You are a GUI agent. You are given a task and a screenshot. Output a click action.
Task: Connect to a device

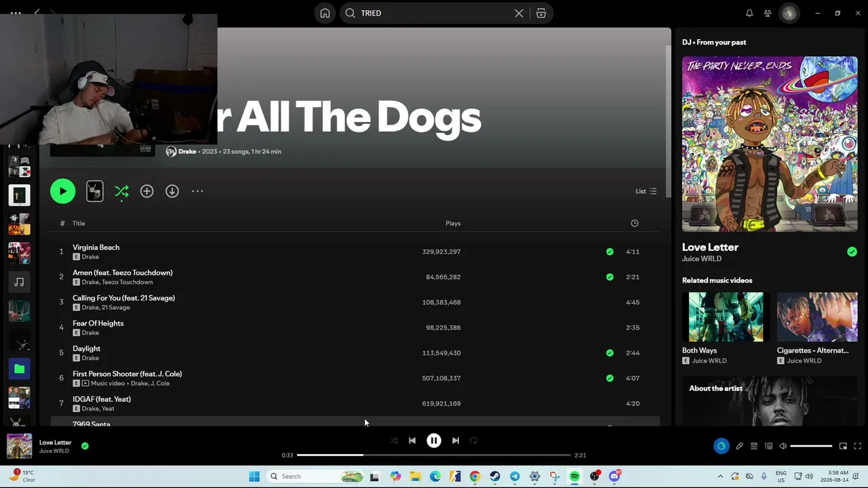[768, 446]
